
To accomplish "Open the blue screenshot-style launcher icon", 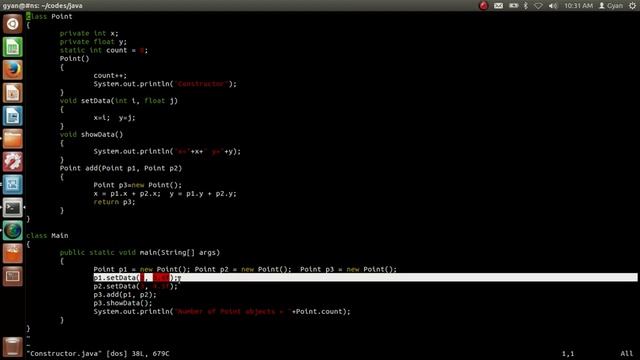I will [x=13, y=184].
